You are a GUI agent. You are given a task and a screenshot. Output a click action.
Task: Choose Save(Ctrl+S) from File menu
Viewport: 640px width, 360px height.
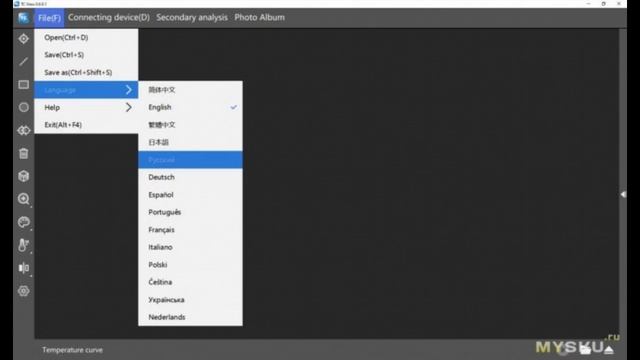point(86,55)
